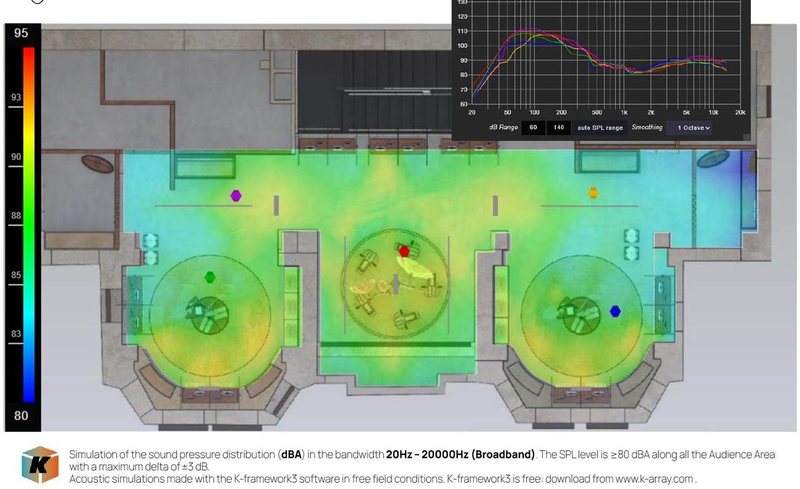Click the 83 label on color scale
Screen dimensions: 800x489
[16, 333]
